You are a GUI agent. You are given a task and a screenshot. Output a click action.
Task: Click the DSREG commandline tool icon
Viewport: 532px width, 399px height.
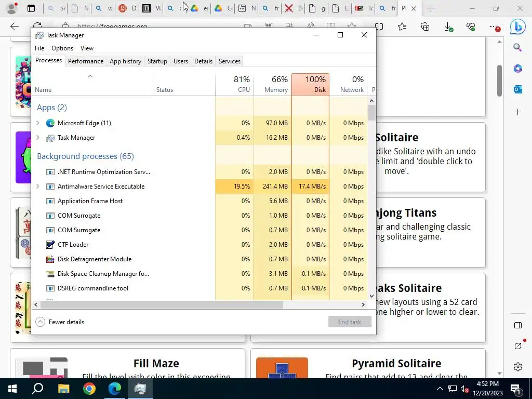coord(50,288)
